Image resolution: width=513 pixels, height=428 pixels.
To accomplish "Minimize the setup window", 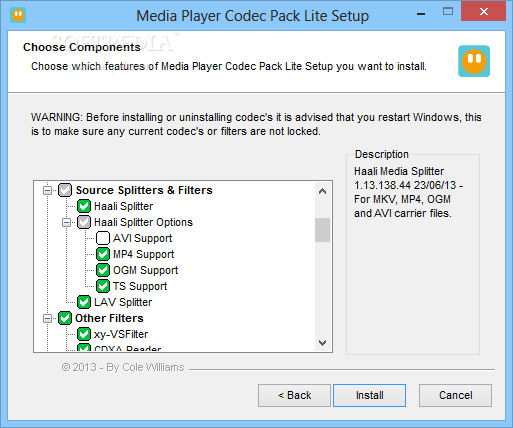I will 421,13.
